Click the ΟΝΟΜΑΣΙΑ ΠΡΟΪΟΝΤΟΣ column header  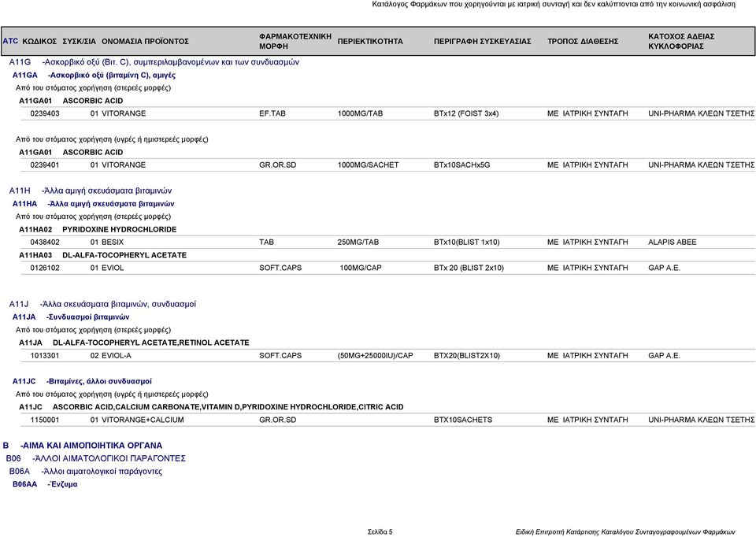145,42
